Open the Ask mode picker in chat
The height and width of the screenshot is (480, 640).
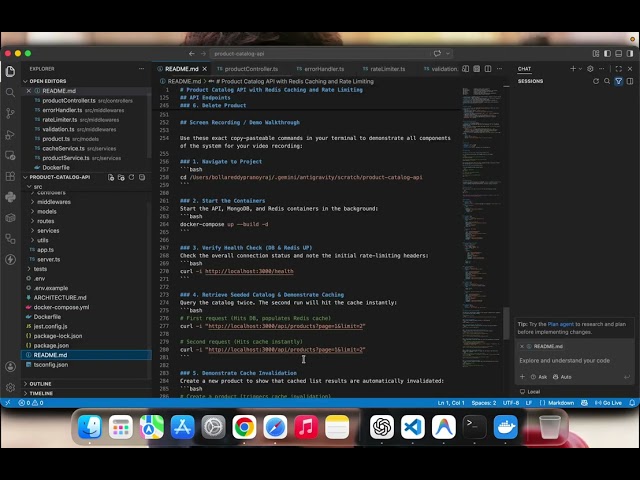point(539,377)
